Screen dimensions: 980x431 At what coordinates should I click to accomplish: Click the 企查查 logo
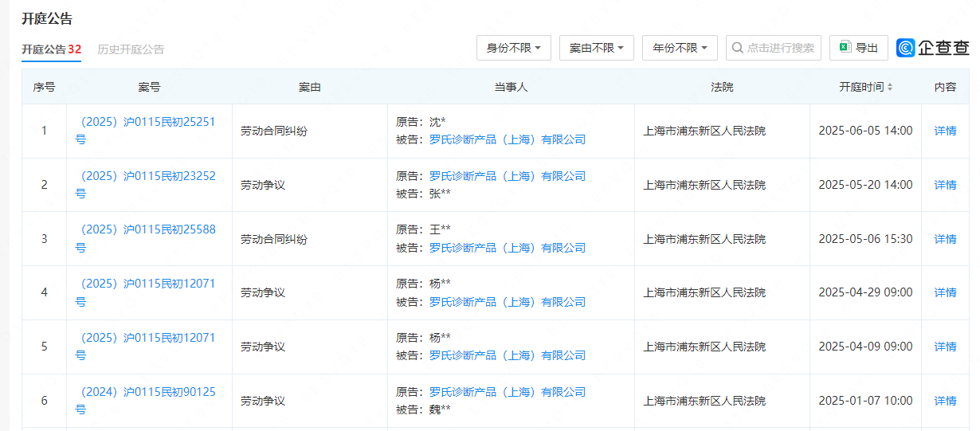point(933,48)
